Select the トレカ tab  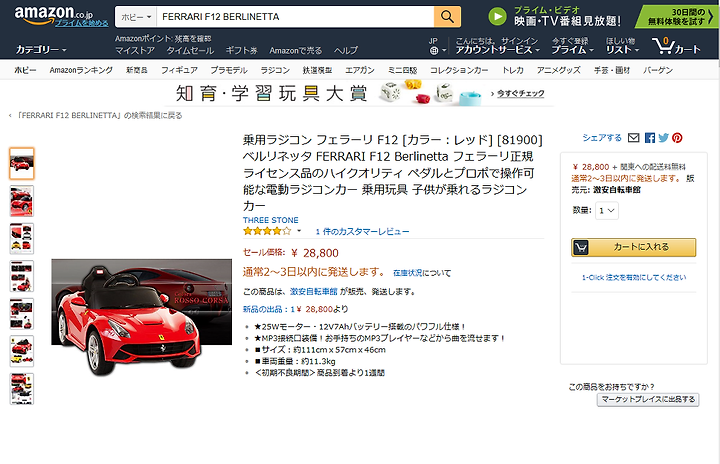point(512,70)
